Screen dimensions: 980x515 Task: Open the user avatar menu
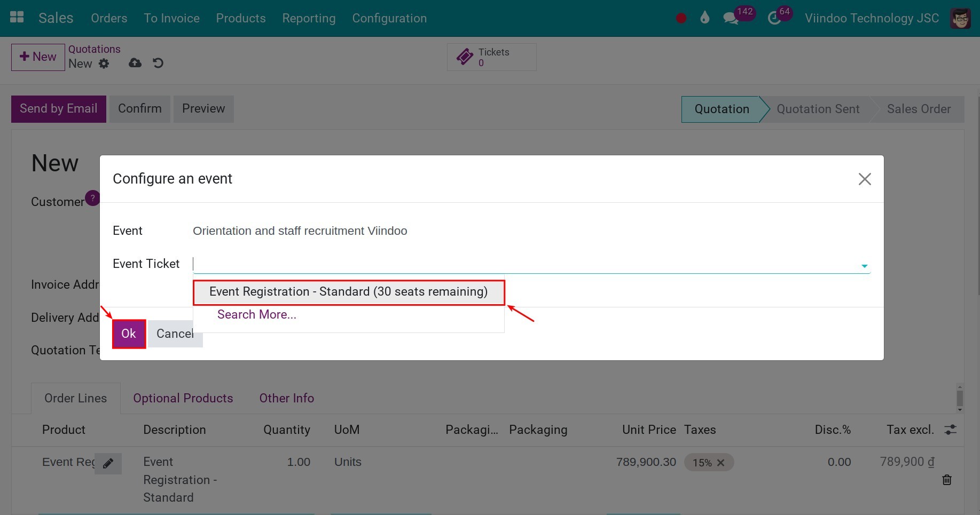tap(960, 18)
